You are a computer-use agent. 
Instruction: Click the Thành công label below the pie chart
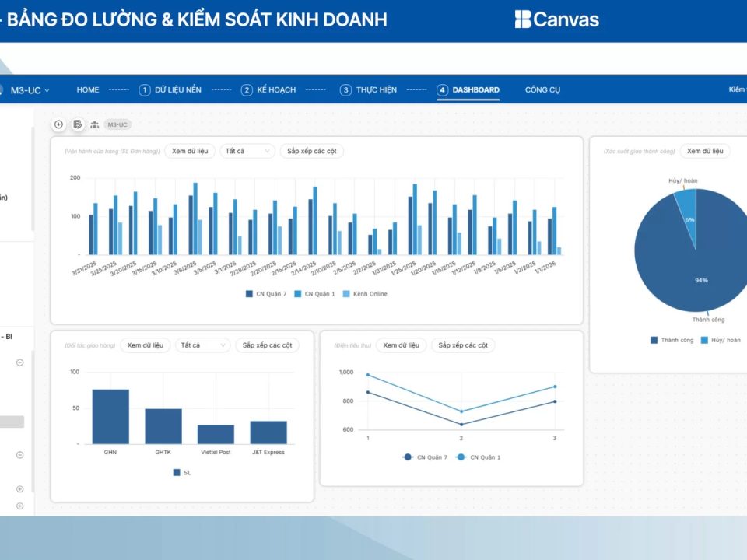pos(708,320)
